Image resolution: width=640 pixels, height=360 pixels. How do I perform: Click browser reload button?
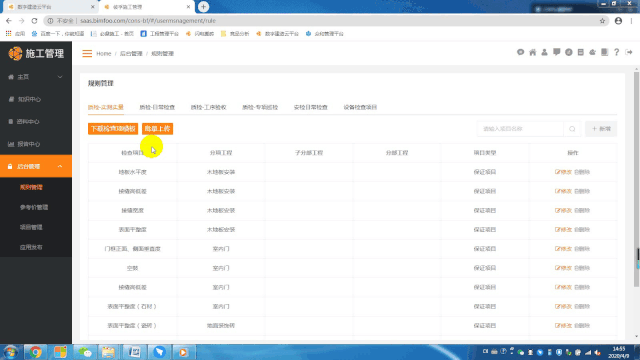[34, 21]
